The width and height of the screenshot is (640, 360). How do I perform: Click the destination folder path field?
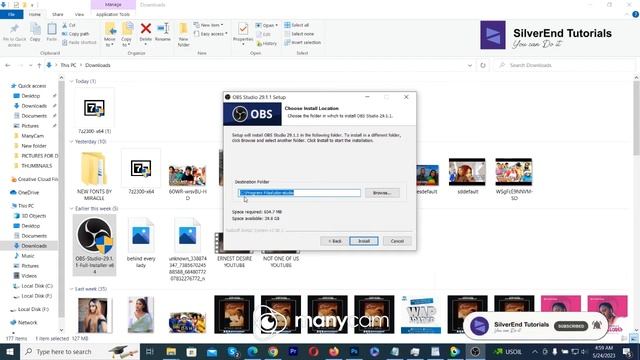tap(299, 193)
